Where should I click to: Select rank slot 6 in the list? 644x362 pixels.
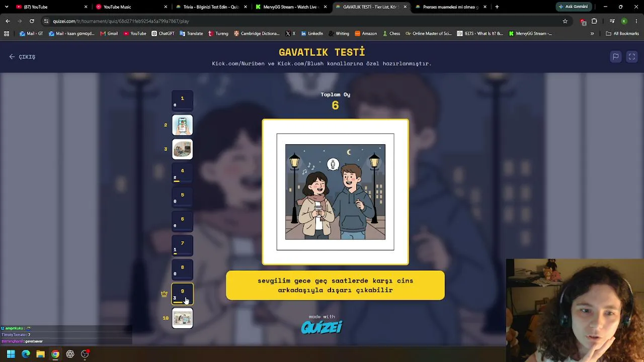(182, 222)
